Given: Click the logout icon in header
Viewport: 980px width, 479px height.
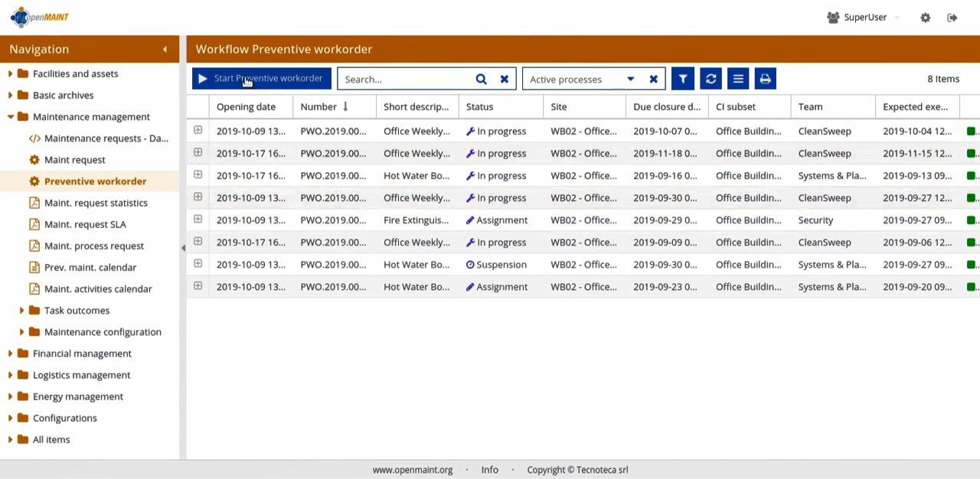Looking at the screenshot, I should (x=952, y=18).
